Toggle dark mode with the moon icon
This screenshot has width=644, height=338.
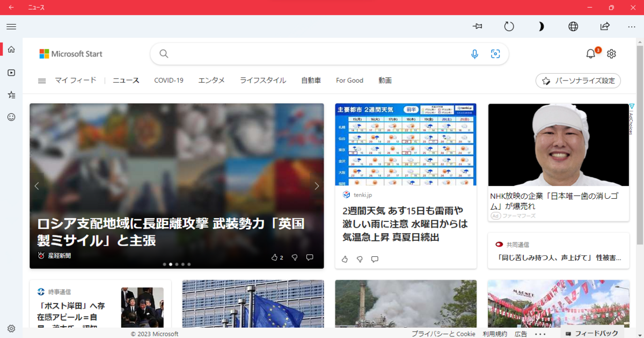(x=541, y=26)
